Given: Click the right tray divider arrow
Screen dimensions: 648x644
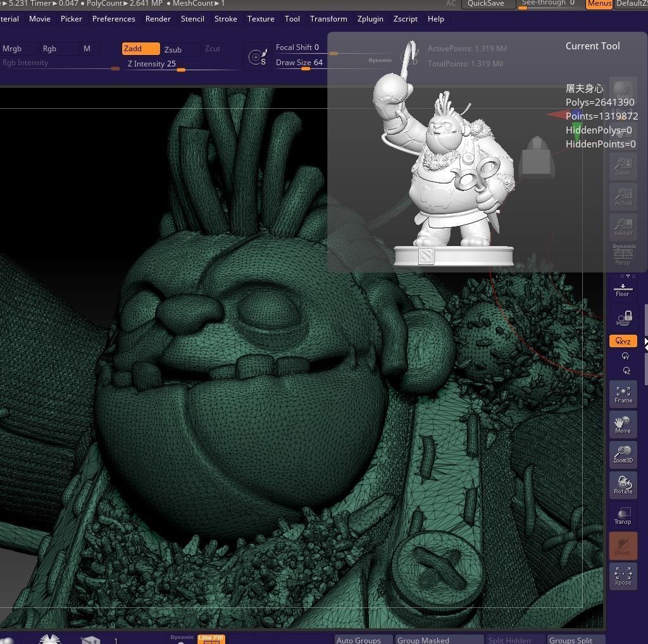Looking at the screenshot, I should tap(645, 345).
